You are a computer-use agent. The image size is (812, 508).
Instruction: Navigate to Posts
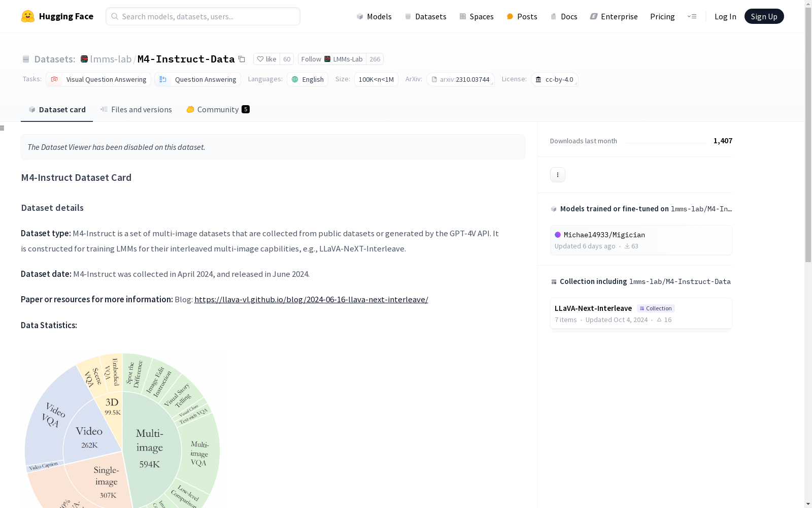point(522,16)
